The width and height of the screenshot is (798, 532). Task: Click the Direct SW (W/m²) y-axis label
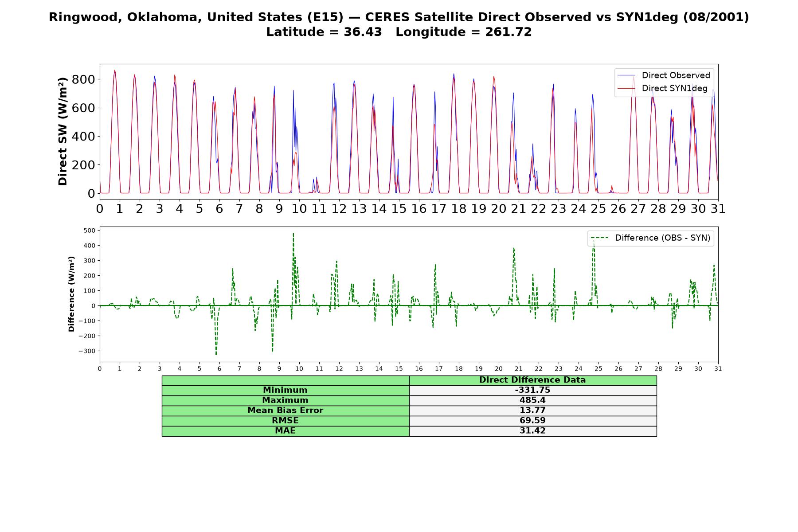[63, 131]
